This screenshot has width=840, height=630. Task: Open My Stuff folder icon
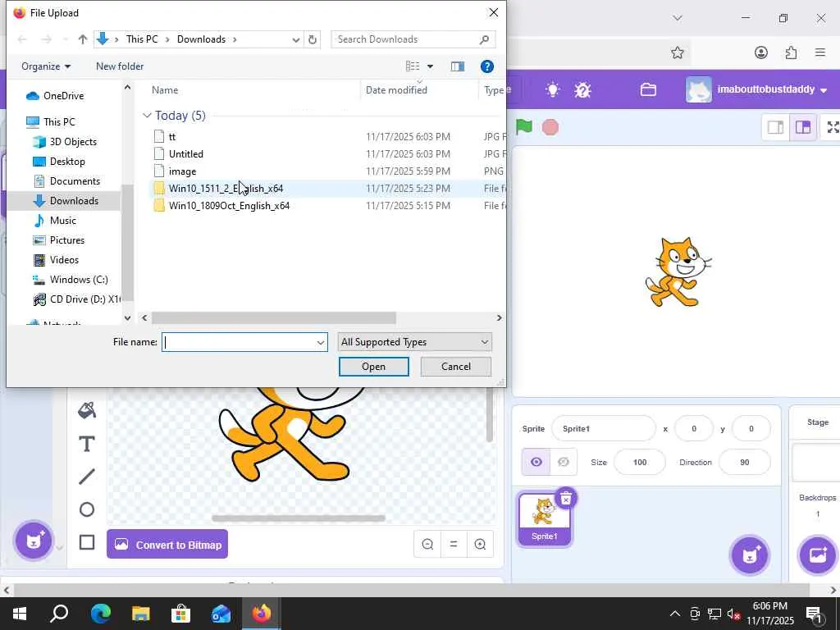(x=648, y=89)
